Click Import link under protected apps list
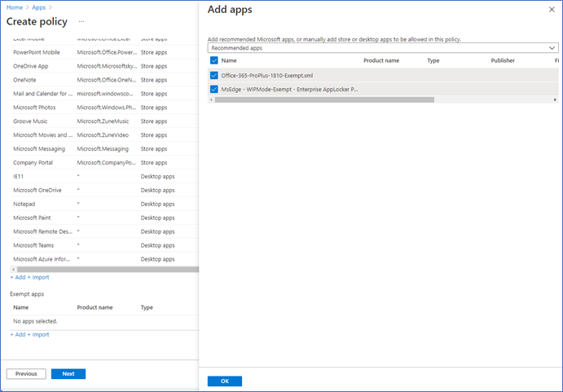Screen dimensions: 563x392 pos(38,277)
